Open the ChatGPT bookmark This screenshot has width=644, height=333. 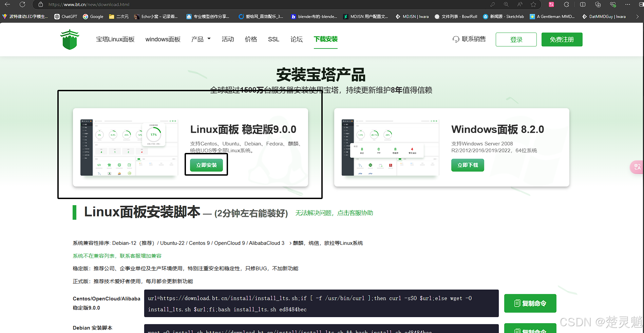click(66, 16)
